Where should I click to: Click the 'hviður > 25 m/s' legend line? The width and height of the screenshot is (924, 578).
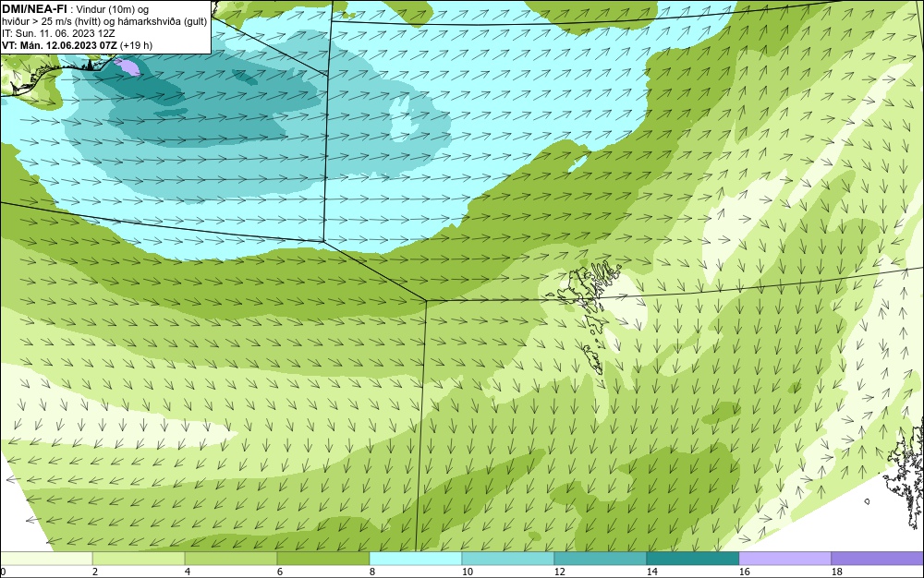(104, 22)
